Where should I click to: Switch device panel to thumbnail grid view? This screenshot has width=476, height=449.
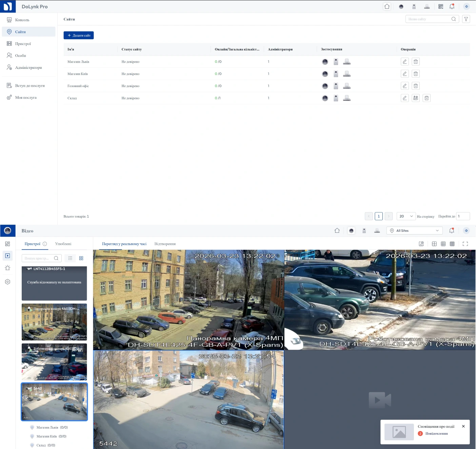point(81,258)
